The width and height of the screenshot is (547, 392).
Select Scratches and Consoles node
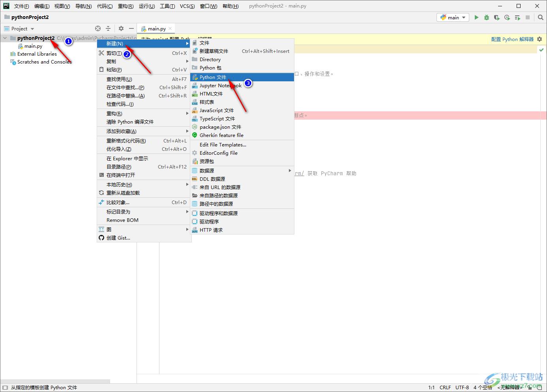(44, 62)
